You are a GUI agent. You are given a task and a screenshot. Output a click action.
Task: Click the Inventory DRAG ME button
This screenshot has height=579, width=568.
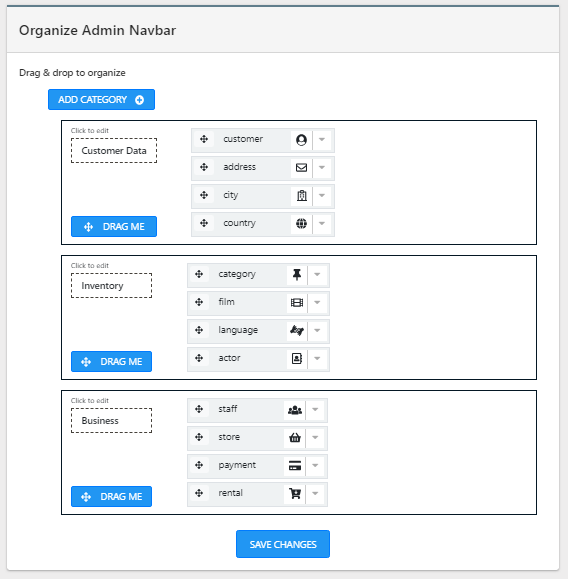tap(112, 361)
